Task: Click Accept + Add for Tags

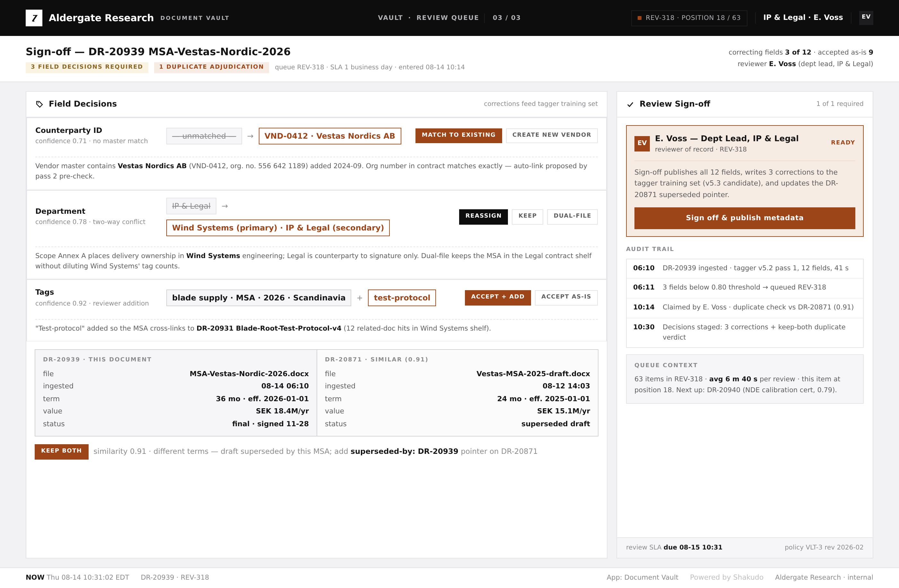Action: tap(497, 298)
